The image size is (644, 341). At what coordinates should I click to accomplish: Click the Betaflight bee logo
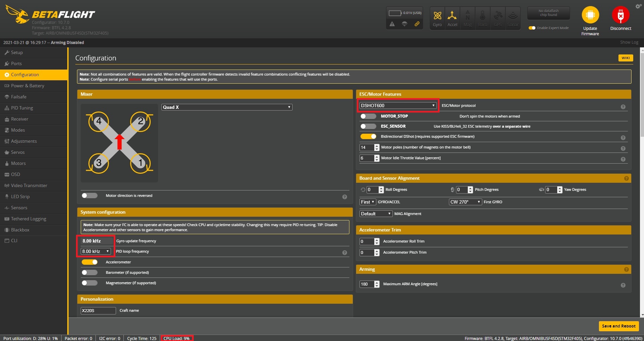[x=17, y=14]
